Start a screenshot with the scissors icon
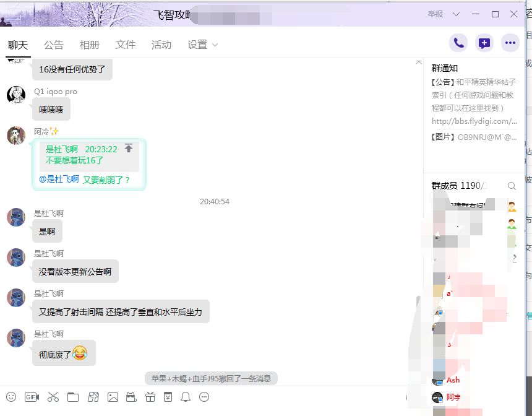532x416 pixels. click(53, 397)
